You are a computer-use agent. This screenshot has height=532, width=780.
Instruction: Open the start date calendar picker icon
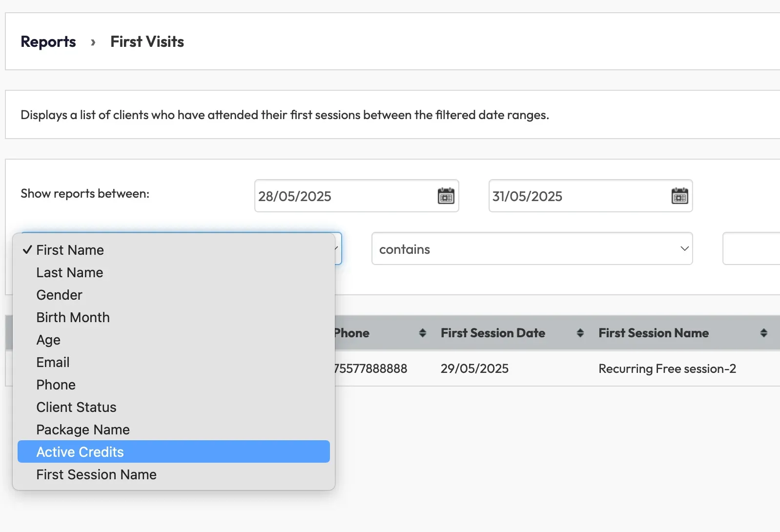(446, 196)
